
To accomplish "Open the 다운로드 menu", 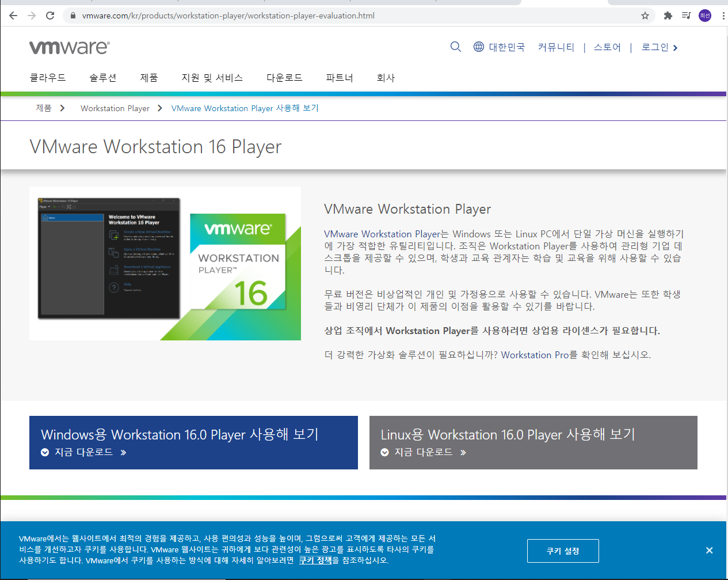I will [x=284, y=78].
